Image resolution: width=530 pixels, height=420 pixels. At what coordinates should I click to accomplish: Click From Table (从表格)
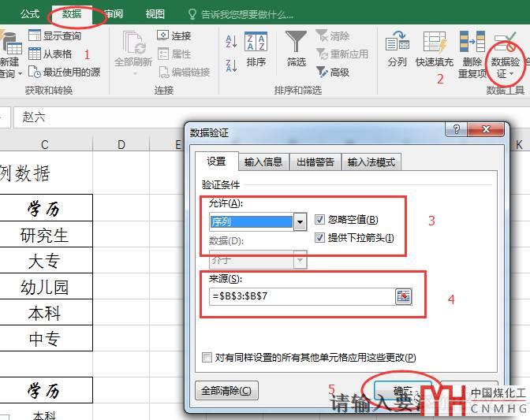[50, 54]
